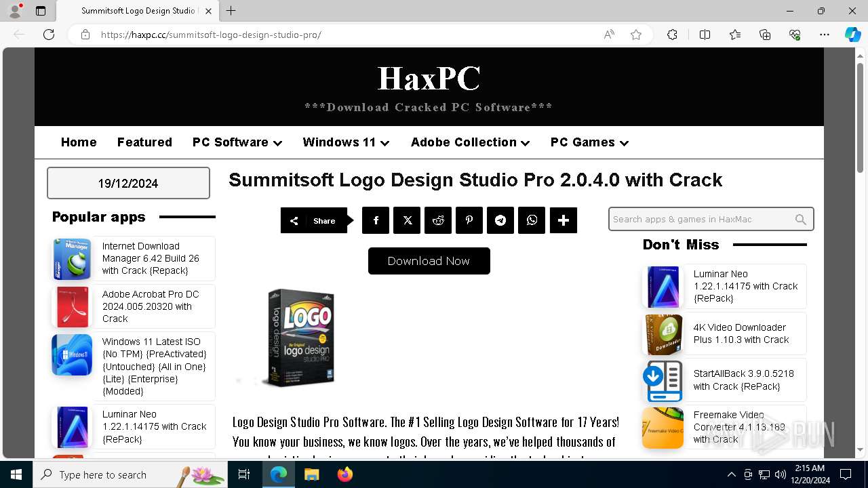The height and width of the screenshot is (488, 868).
Task: Show hidden system tray icons
Action: [731, 474]
